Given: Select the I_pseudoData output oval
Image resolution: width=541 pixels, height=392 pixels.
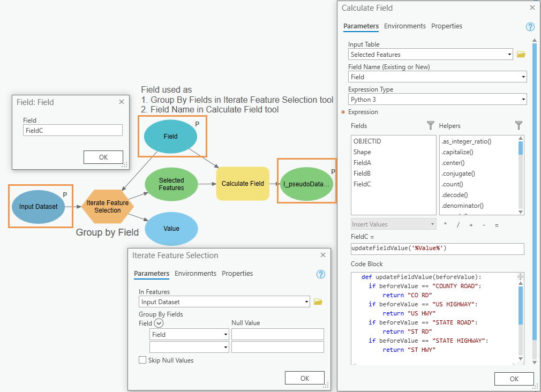Looking at the screenshot, I should pyautogui.click(x=306, y=184).
